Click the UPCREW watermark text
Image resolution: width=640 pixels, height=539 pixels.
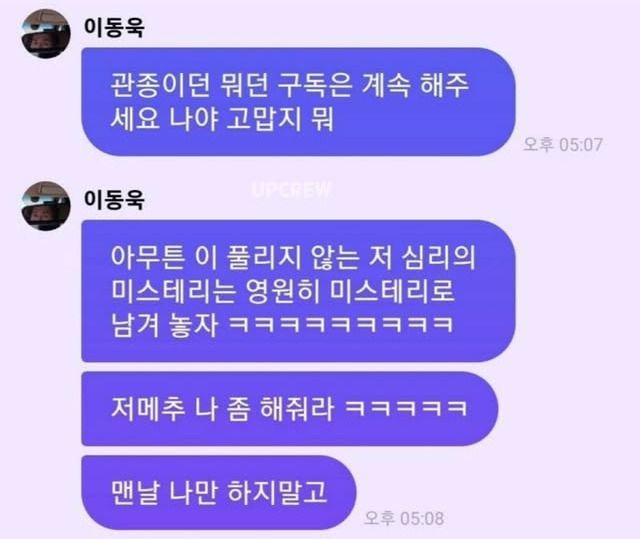pos(291,190)
